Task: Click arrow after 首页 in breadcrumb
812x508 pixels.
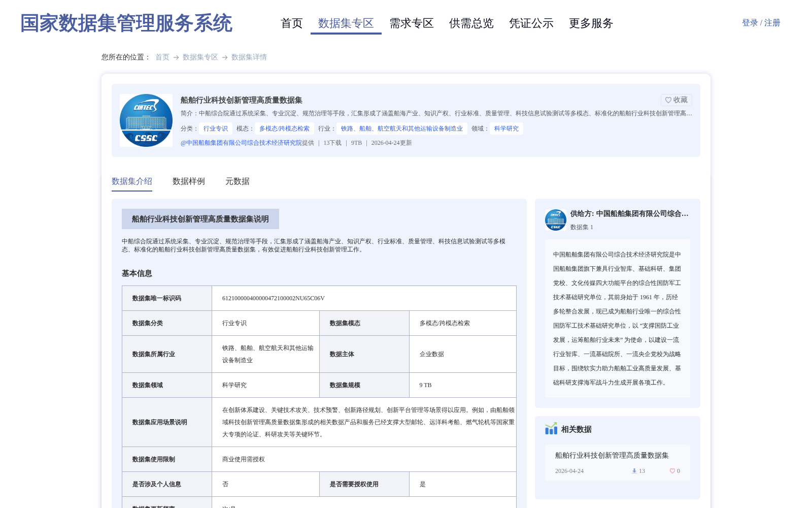Action: pyautogui.click(x=176, y=57)
